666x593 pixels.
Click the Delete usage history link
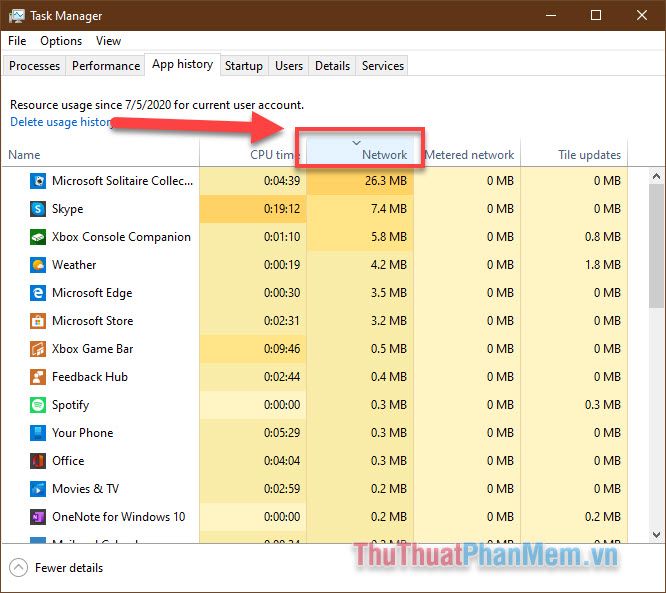point(60,122)
